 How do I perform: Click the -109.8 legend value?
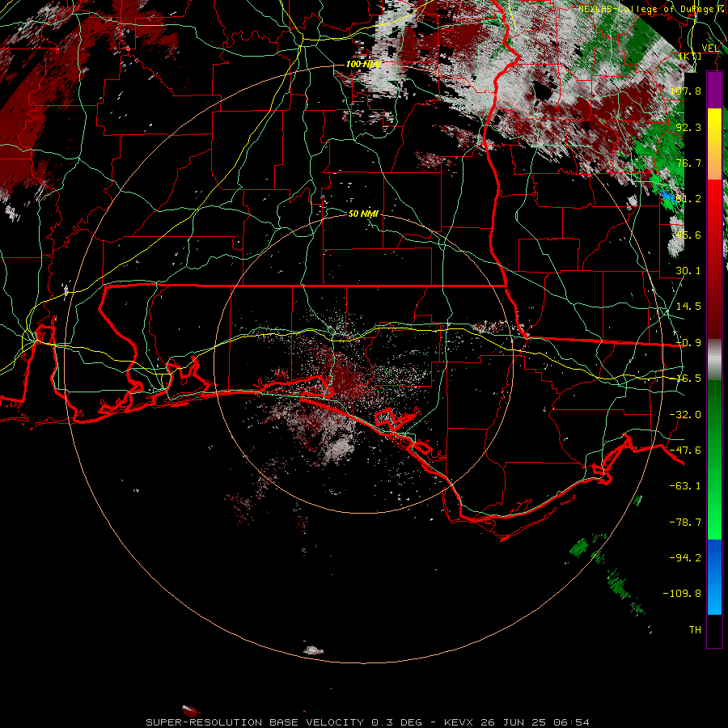pyautogui.click(x=683, y=594)
